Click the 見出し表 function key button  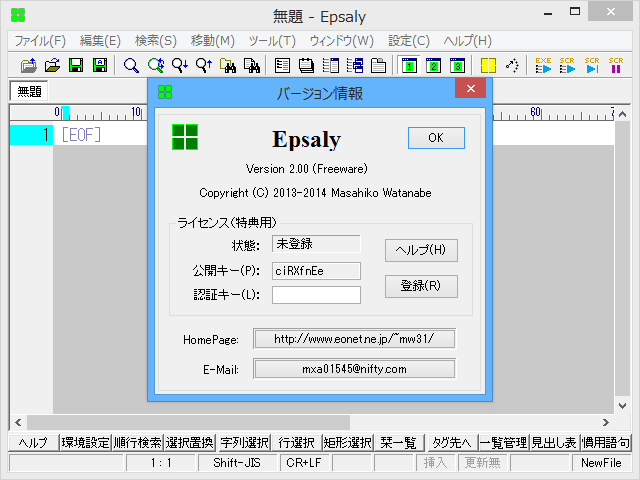coord(554,442)
